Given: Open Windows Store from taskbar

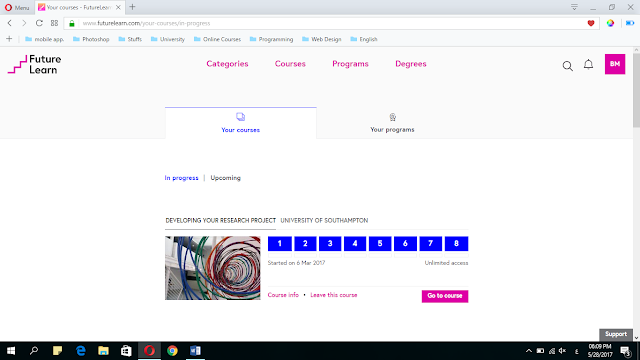Looking at the screenshot, I should coord(126,351).
